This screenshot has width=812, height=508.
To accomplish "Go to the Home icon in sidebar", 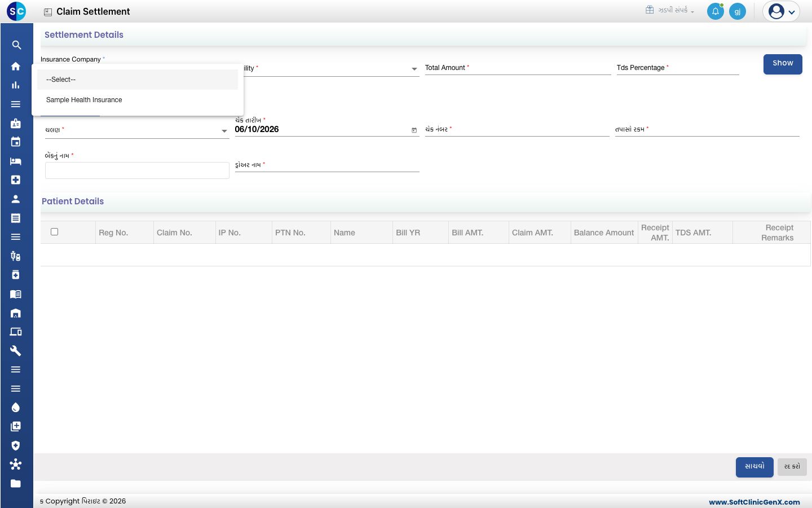I will coord(16,66).
